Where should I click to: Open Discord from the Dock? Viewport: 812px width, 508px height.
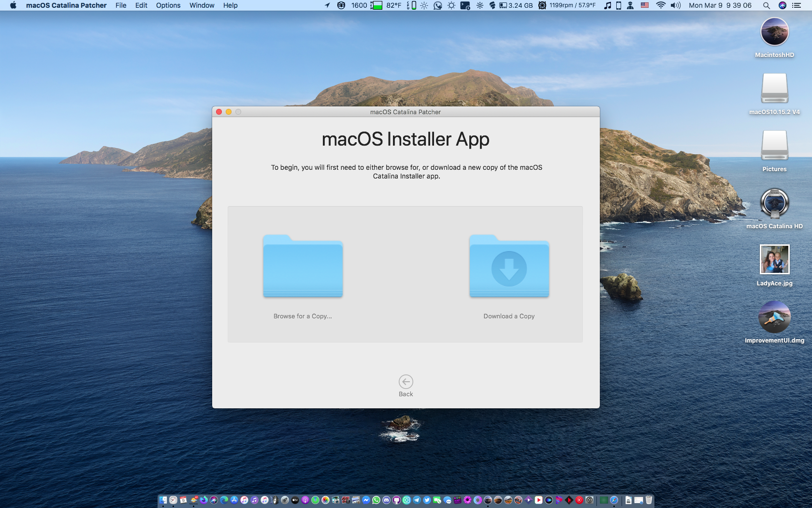(x=386, y=500)
